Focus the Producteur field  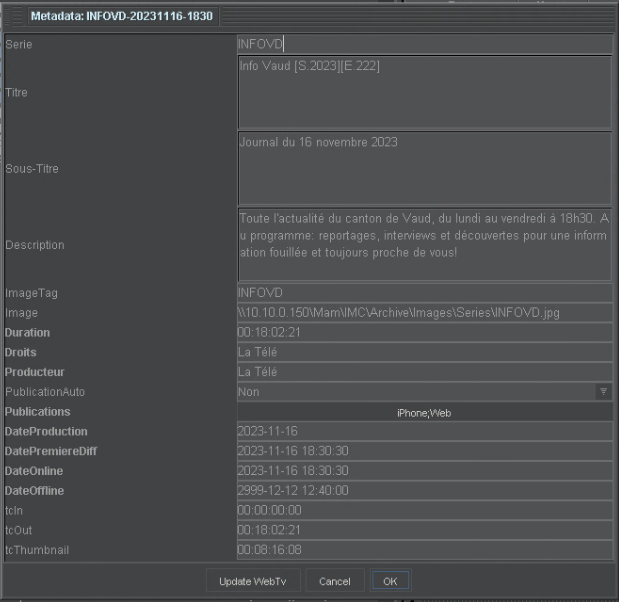424,372
